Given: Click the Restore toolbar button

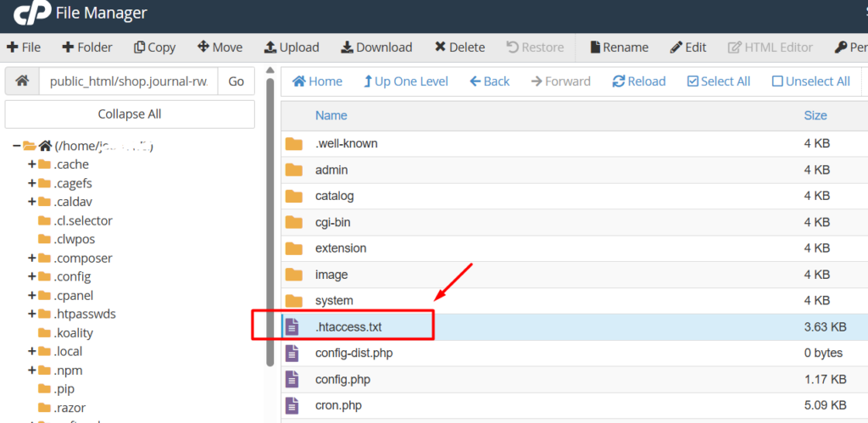Looking at the screenshot, I should tap(536, 47).
